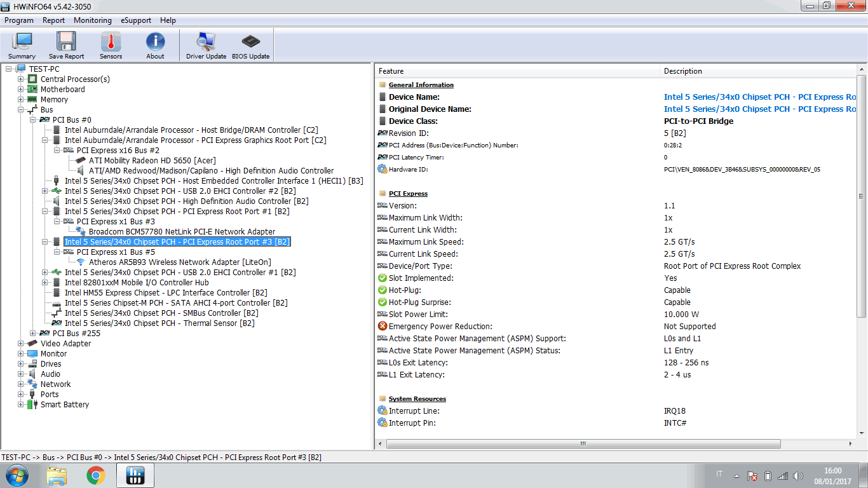Select SATA AHCI 4-port Controller entry
This screenshot has height=488, width=868.
click(176, 302)
